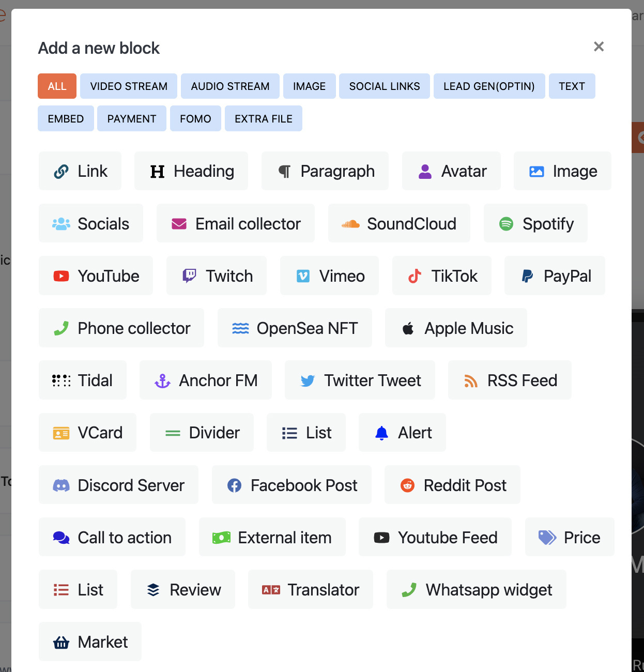The width and height of the screenshot is (644, 672).
Task: Switch to the FOMO filter
Action: pos(195,118)
